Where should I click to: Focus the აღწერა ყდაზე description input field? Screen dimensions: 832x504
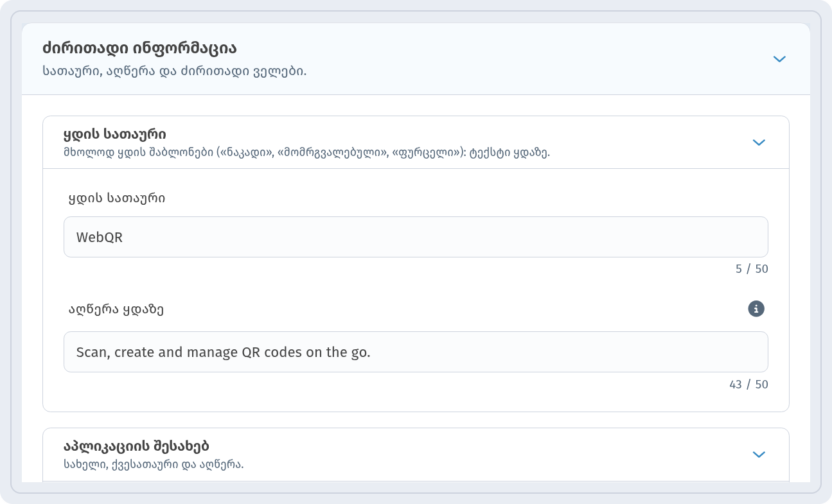click(x=416, y=352)
